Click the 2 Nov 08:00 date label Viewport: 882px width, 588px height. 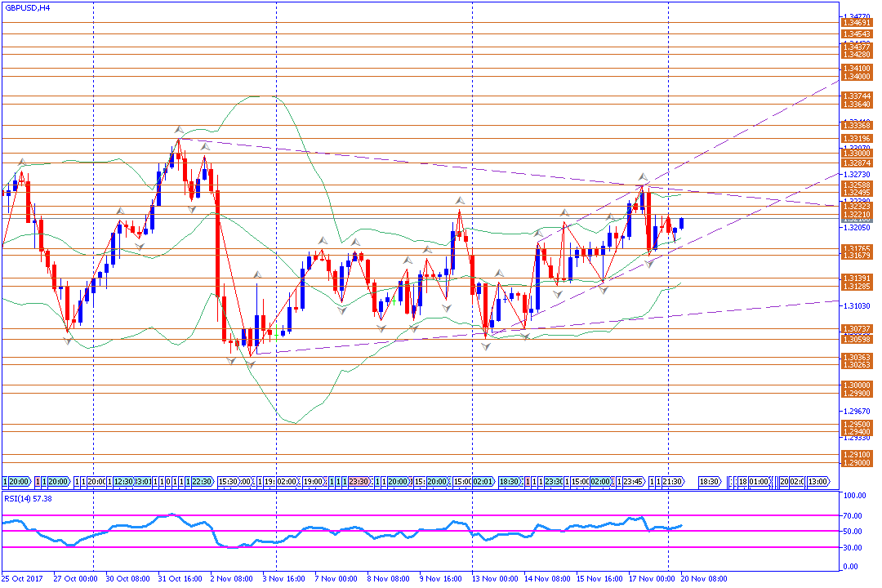tap(232, 578)
